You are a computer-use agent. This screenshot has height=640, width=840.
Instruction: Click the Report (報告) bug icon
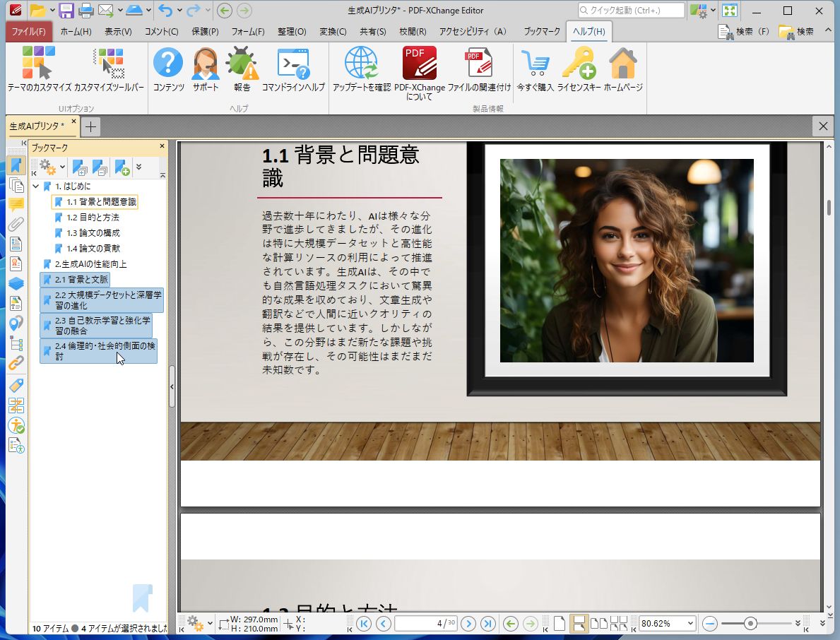pyautogui.click(x=242, y=69)
